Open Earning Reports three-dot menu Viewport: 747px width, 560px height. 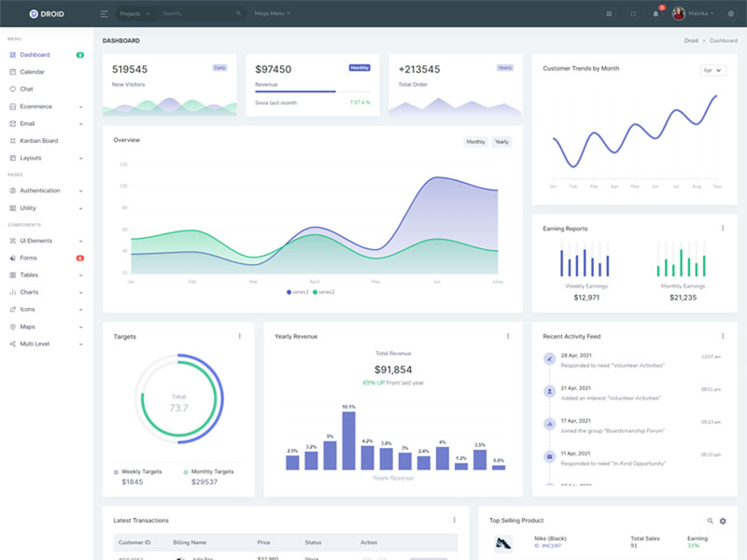tap(722, 229)
